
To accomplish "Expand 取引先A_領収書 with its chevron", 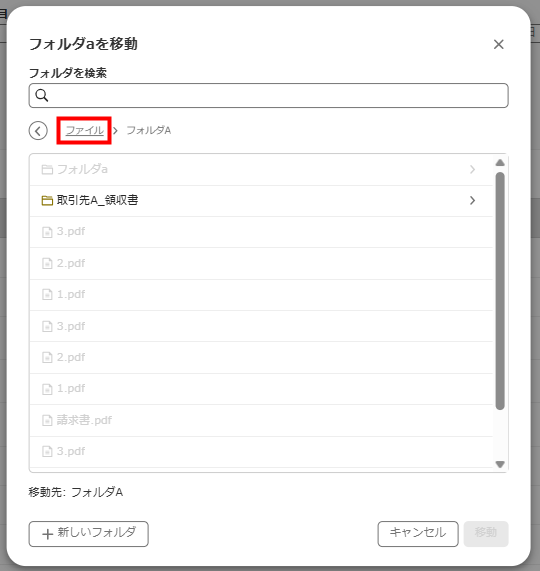I will 472,200.
